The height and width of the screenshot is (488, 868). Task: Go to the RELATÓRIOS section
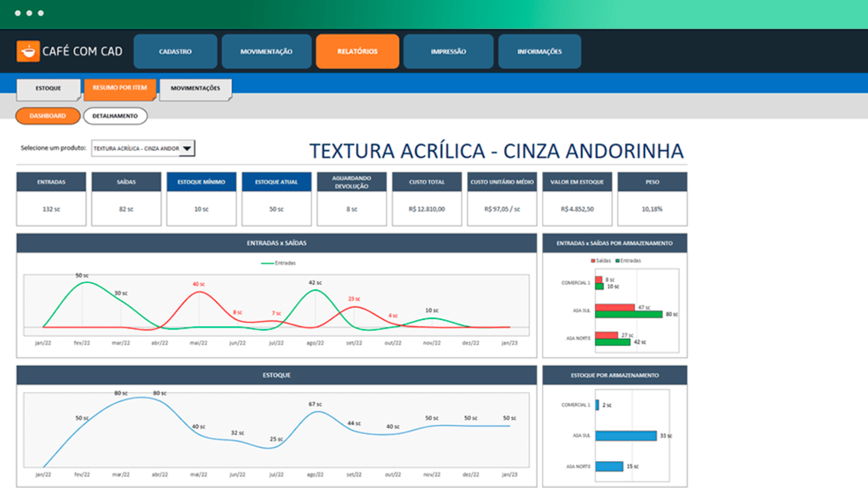pyautogui.click(x=357, y=52)
